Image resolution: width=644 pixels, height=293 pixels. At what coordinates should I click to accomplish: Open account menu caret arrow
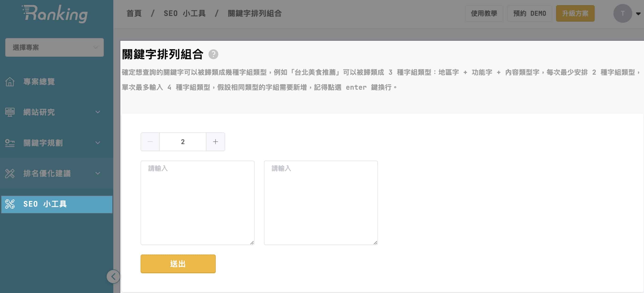(638, 14)
